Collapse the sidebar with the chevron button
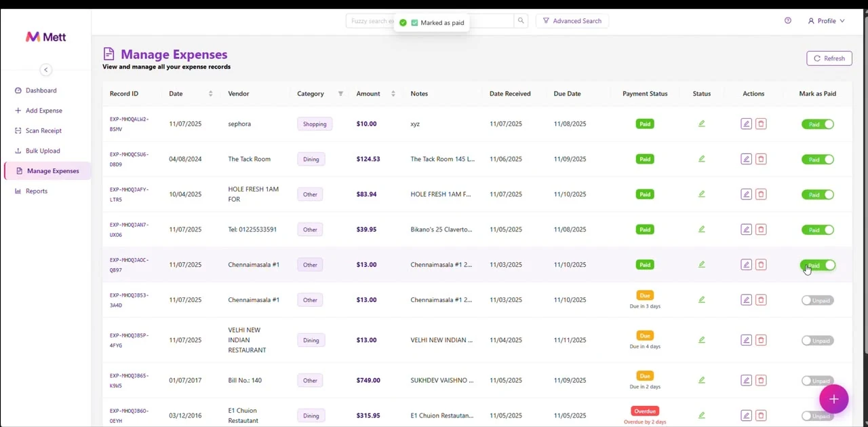Image resolution: width=868 pixels, height=427 pixels. coord(45,70)
